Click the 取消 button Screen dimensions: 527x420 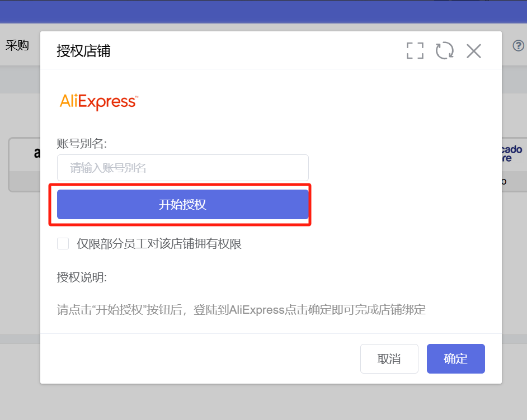pyautogui.click(x=389, y=359)
